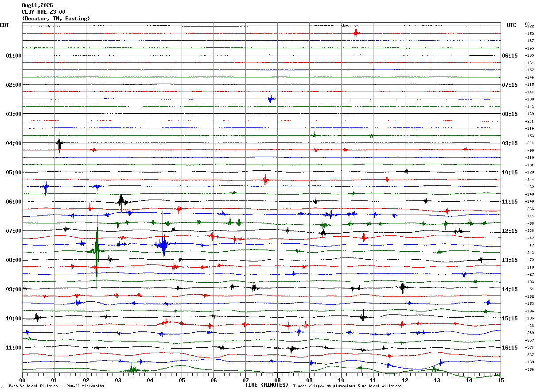Click DC offset value -266
The width and height of the screenshot is (536, 392).
(529, 209)
